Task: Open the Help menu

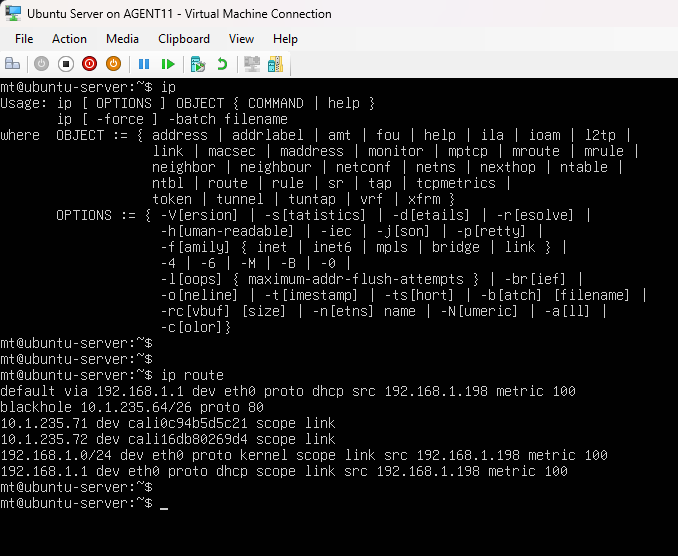Action: tap(285, 39)
